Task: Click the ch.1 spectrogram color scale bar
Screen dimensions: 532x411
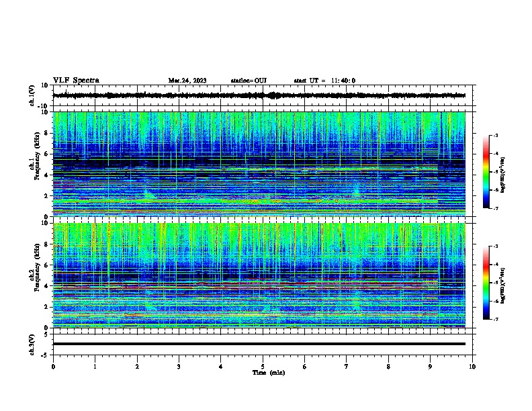Action: click(486, 172)
